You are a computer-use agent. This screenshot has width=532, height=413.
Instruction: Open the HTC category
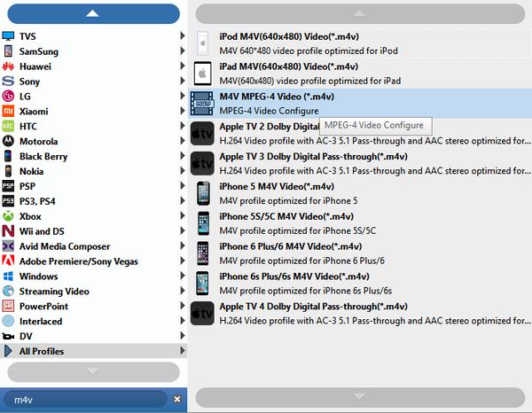(x=94, y=126)
